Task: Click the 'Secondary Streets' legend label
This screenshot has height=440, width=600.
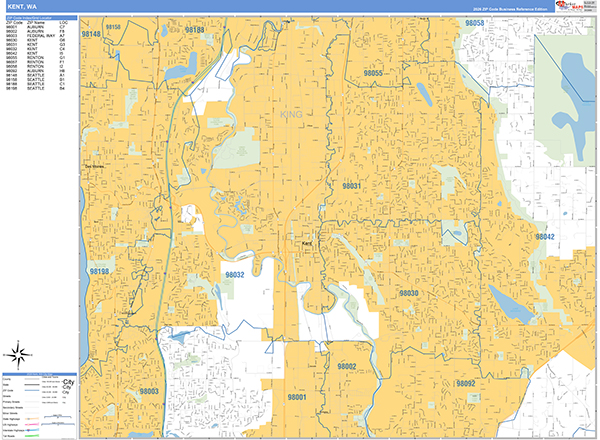Action: [x=13, y=407]
